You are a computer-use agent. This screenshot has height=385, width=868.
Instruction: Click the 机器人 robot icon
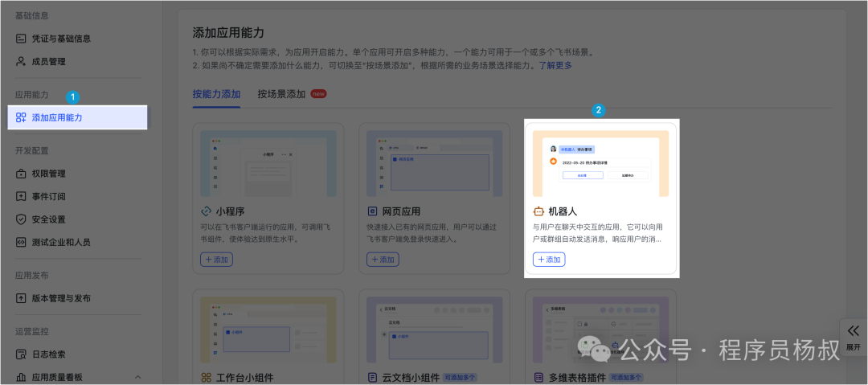tap(538, 211)
